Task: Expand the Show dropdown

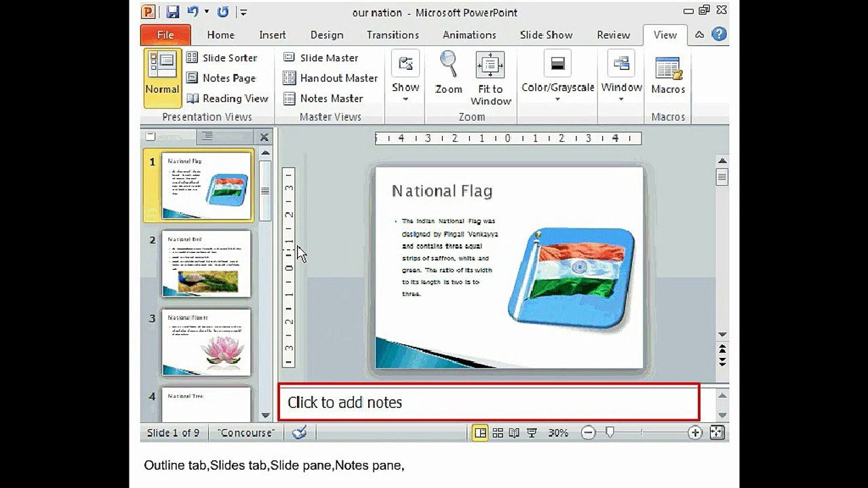Action: pos(406,77)
